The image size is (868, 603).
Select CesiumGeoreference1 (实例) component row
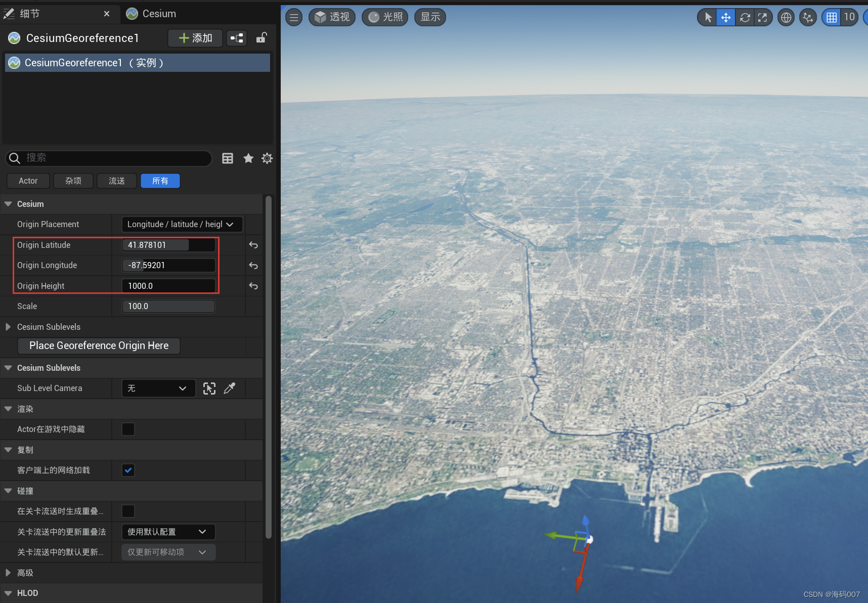137,63
